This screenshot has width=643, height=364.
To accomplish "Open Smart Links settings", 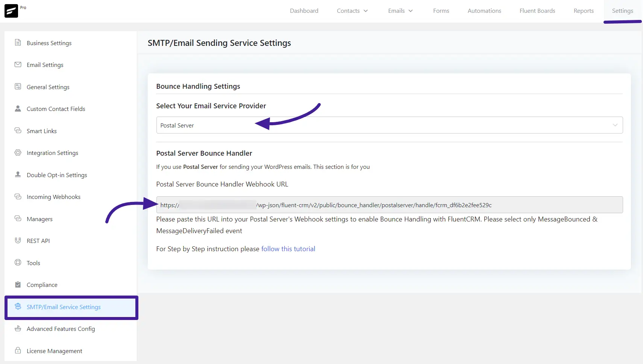I will point(42,131).
